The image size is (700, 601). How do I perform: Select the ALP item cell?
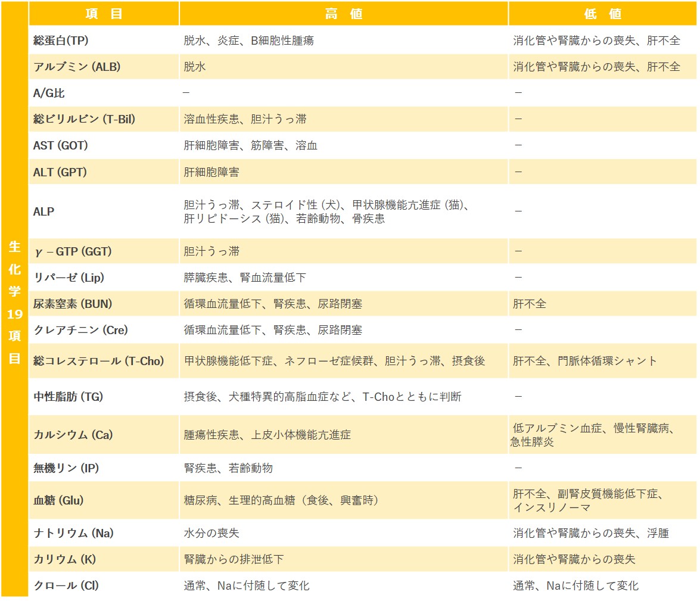click(44, 211)
